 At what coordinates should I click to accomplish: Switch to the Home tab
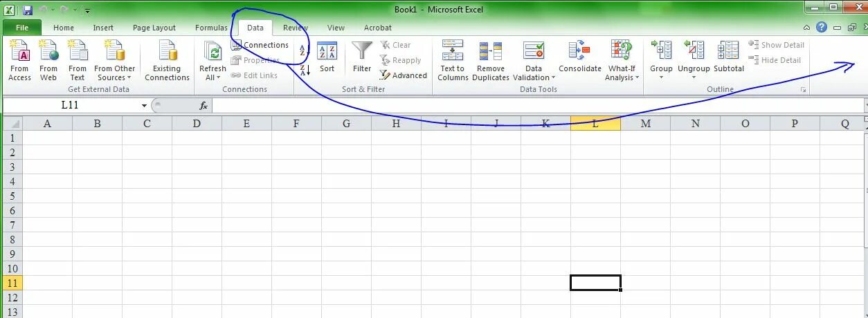64,28
